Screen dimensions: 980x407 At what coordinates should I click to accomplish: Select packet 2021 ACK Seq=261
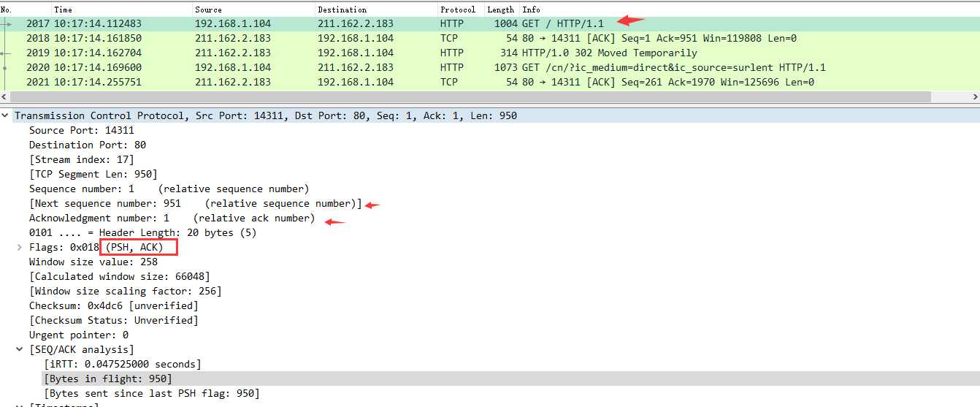[x=490, y=82]
